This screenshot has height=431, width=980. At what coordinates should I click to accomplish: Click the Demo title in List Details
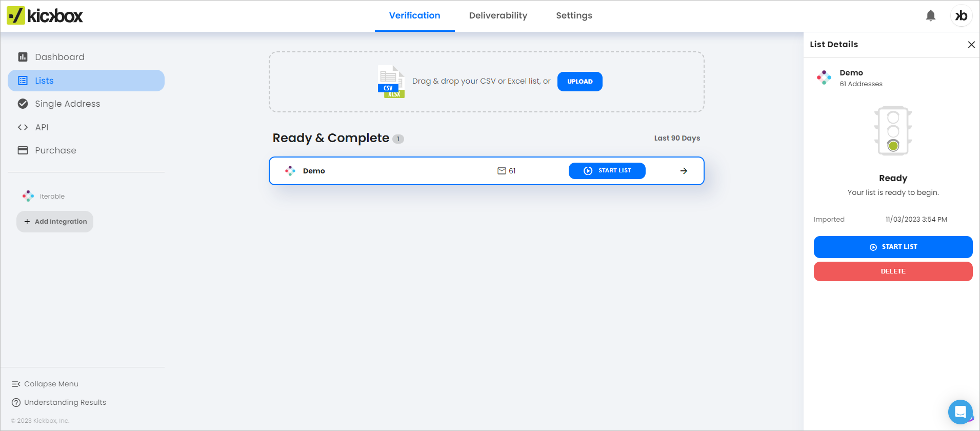[x=851, y=73]
